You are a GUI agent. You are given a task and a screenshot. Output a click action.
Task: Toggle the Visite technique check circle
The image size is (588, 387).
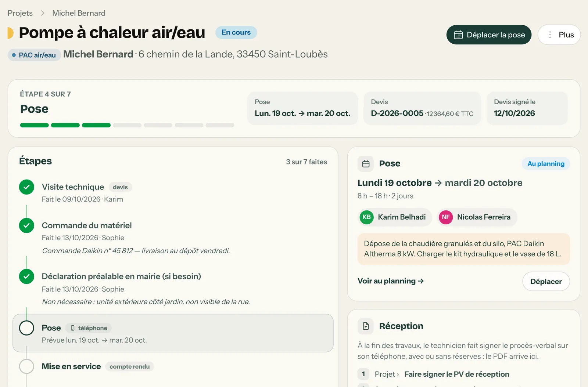(x=26, y=187)
